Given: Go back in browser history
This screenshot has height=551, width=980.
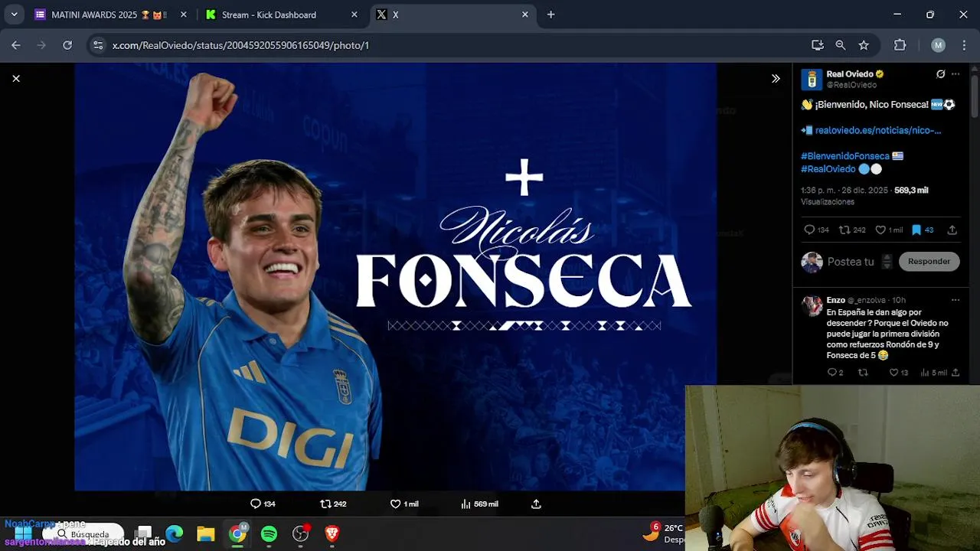Looking at the screenshot, I should [16, 45].
